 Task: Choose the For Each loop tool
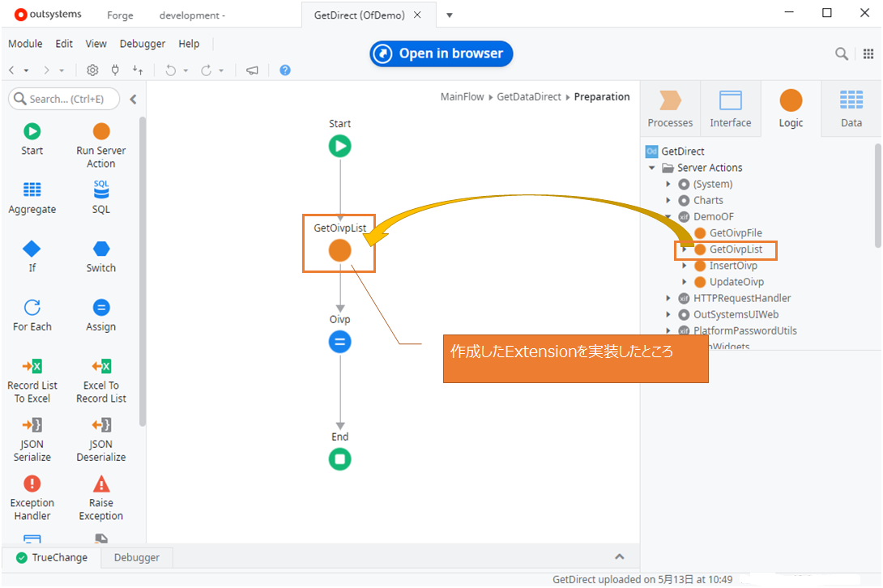32,308
